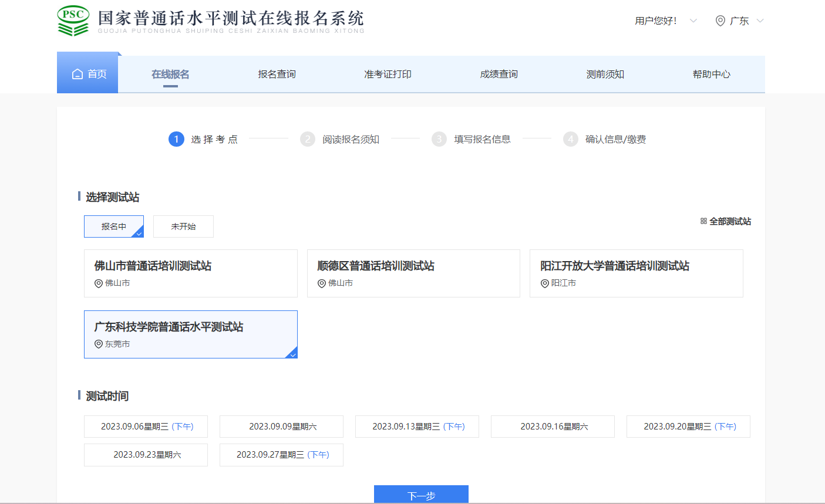825x504 pixels.
Task: Open the 广东 province dropdown arrow
Action: click(760, 21)
